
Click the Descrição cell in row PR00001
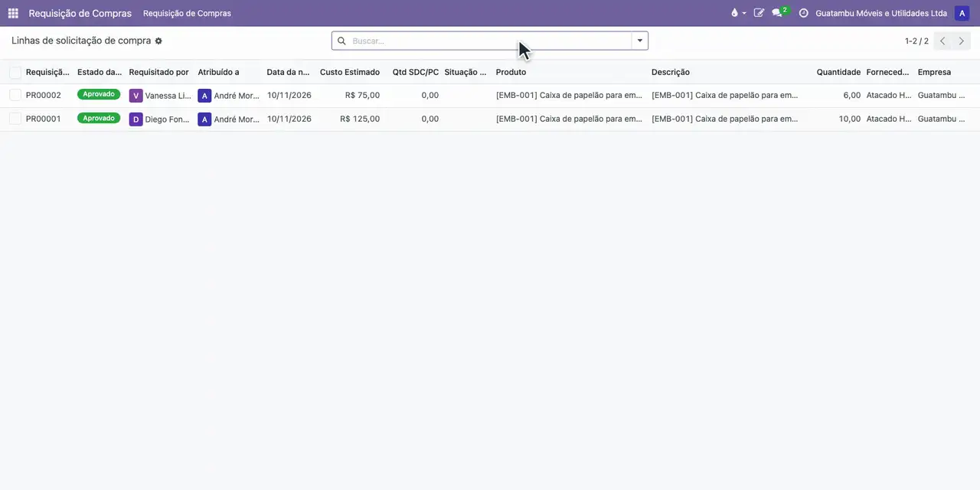pyautogui.click(x=724, y=119)
